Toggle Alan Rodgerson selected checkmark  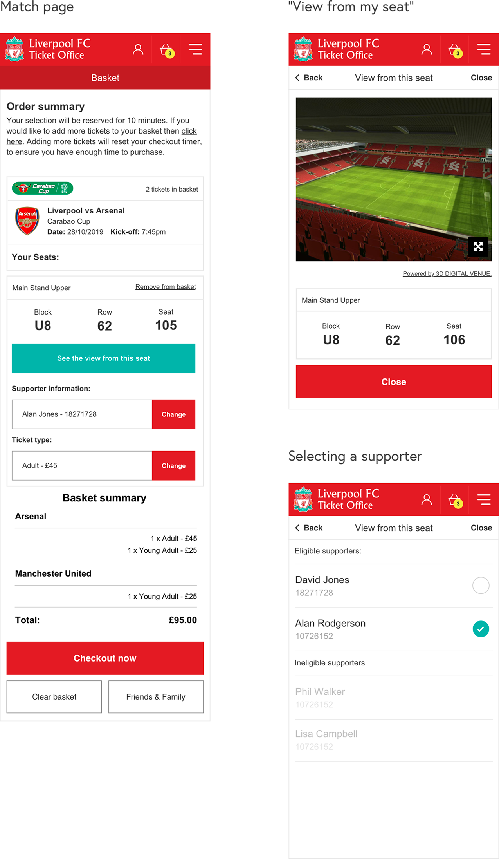tap(481, 629)
